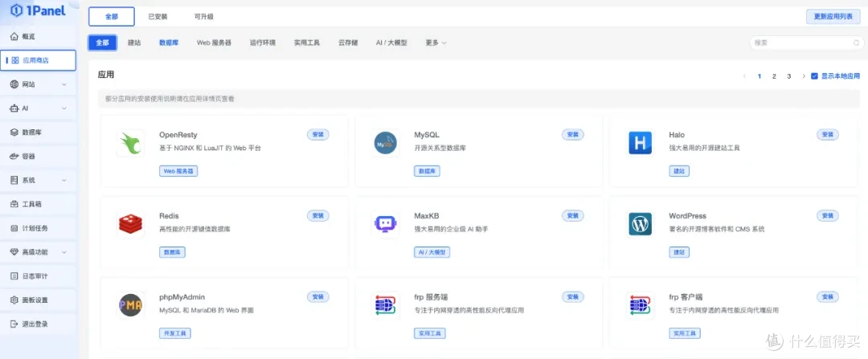This screenshot has height=359, width=868.
Task: Install OpenResty
Action: click(317, 134)
